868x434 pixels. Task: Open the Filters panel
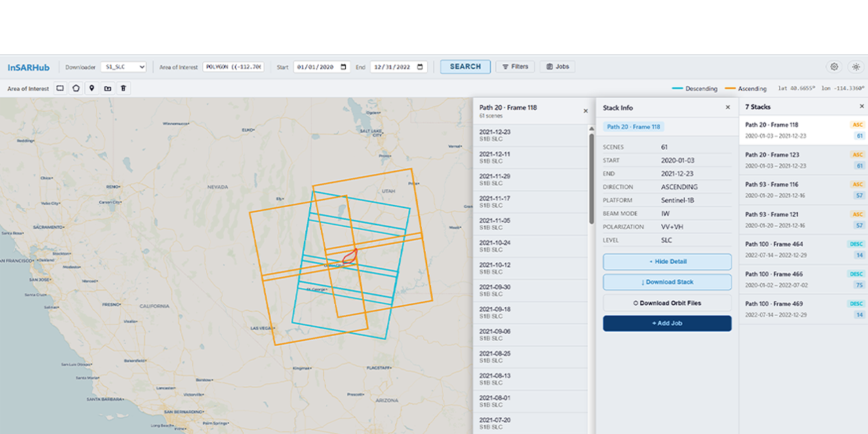coord(515,66)
